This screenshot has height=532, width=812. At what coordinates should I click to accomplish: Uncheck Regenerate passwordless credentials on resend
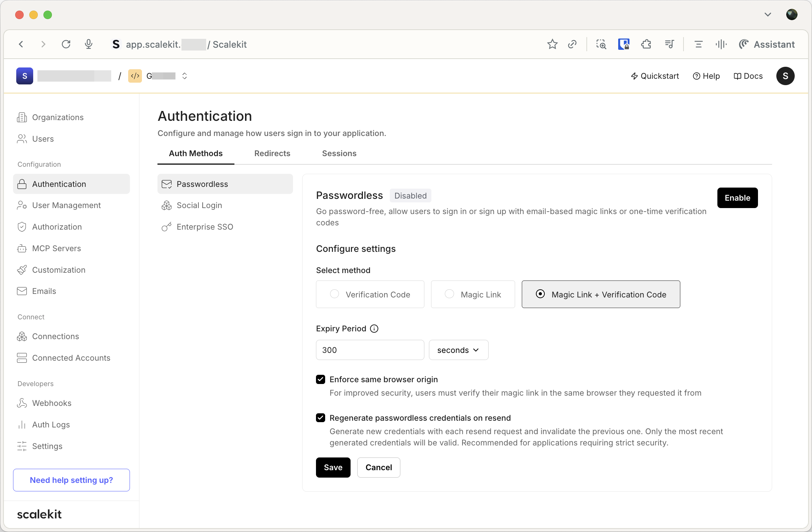[x=321, y=418]
